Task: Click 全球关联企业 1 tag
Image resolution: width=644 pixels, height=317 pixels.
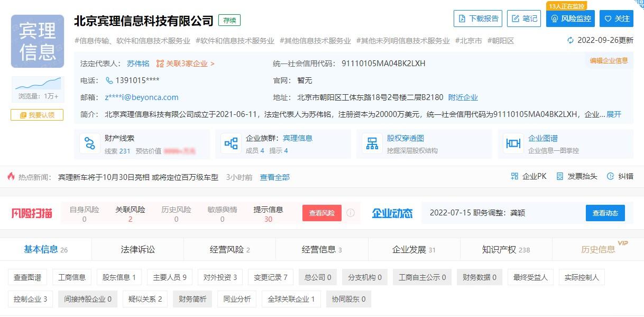Action: (291, 299)
